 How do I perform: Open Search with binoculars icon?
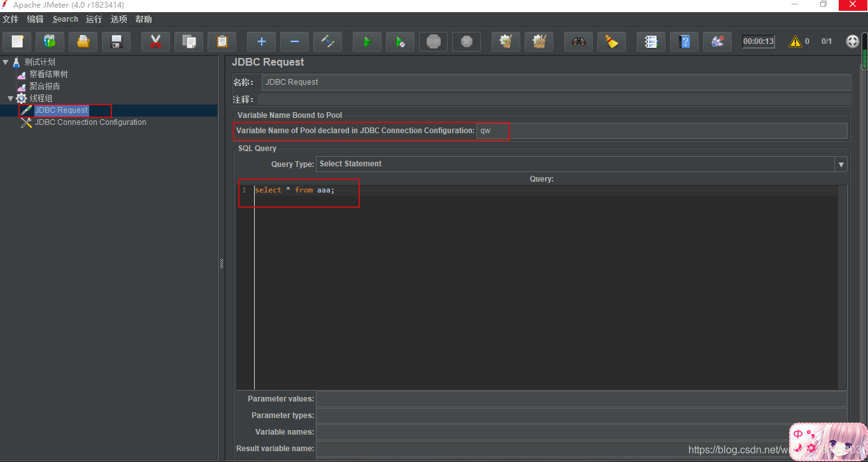578,41
